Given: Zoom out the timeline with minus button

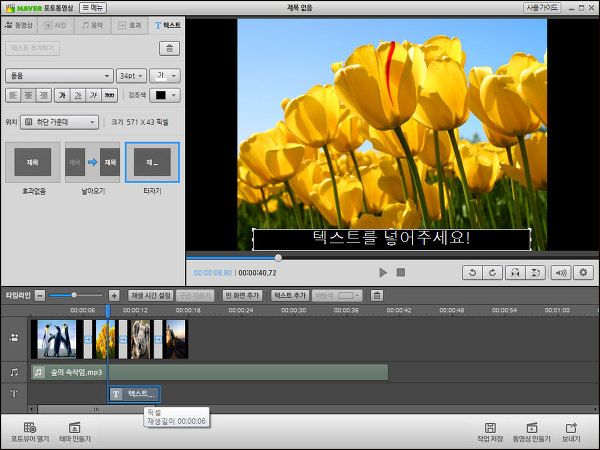Looking at the screenshot, I should point(40,295).
